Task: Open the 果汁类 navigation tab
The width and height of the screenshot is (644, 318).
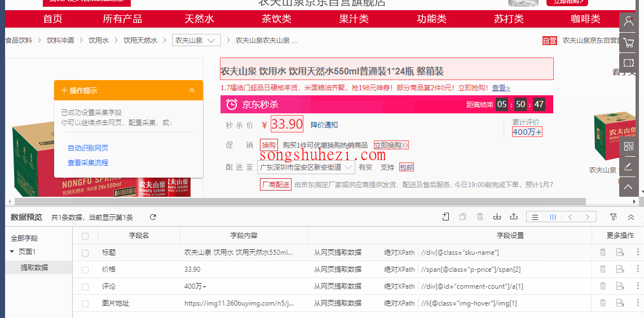Action: point(354,19)
